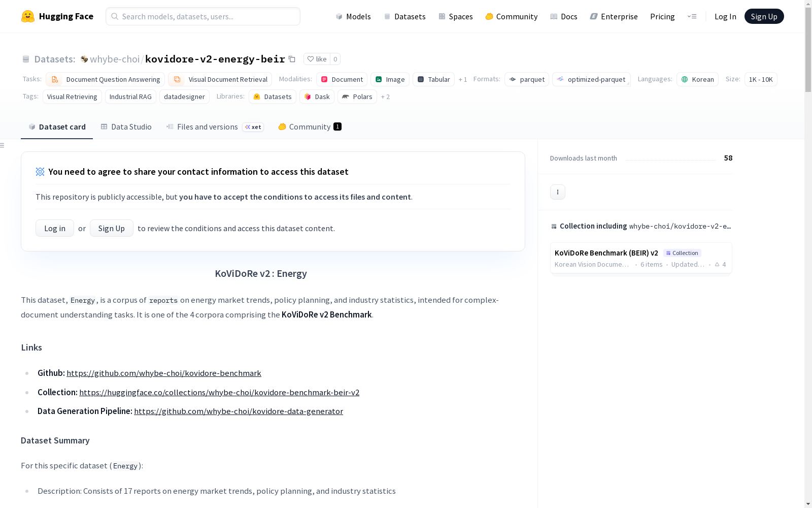Open Spaces in the top navigation
812x508 pixels.
456,16
